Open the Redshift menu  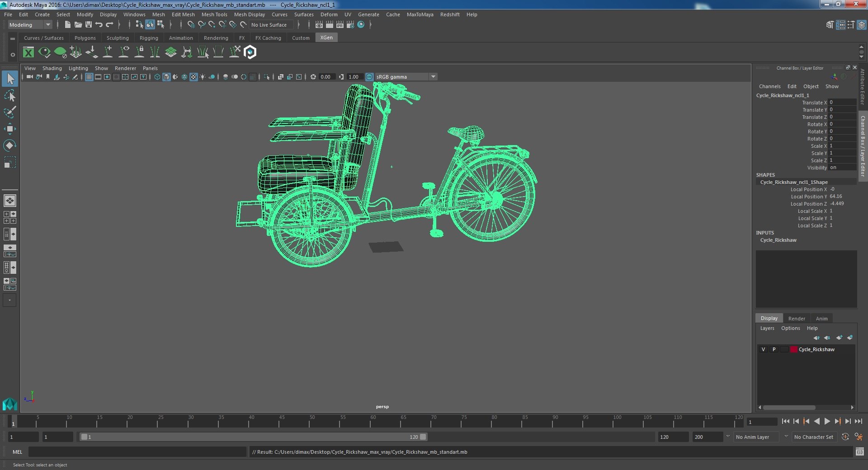point(450,14)
